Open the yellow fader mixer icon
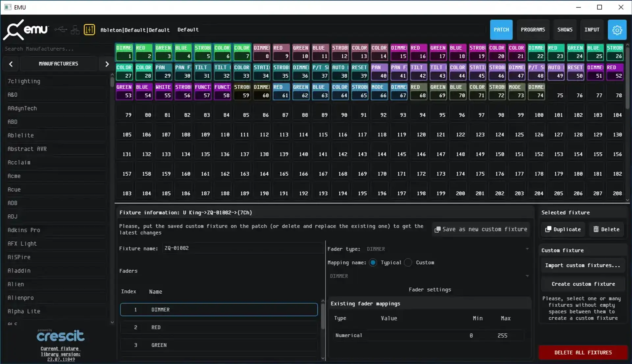632x364 pixels. [x=89, y=30]
